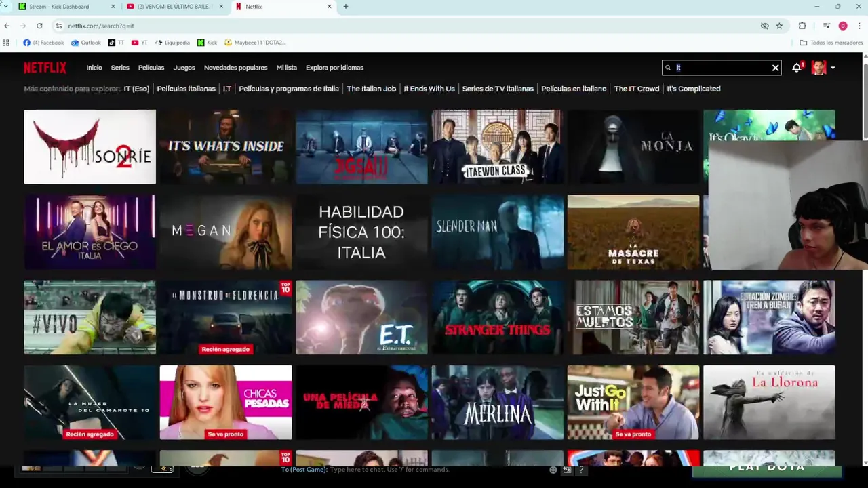The width and height of the screenshot is (868, 488).
Task: Select the It Ends With Us suggestion
Action: click(429, 89)
